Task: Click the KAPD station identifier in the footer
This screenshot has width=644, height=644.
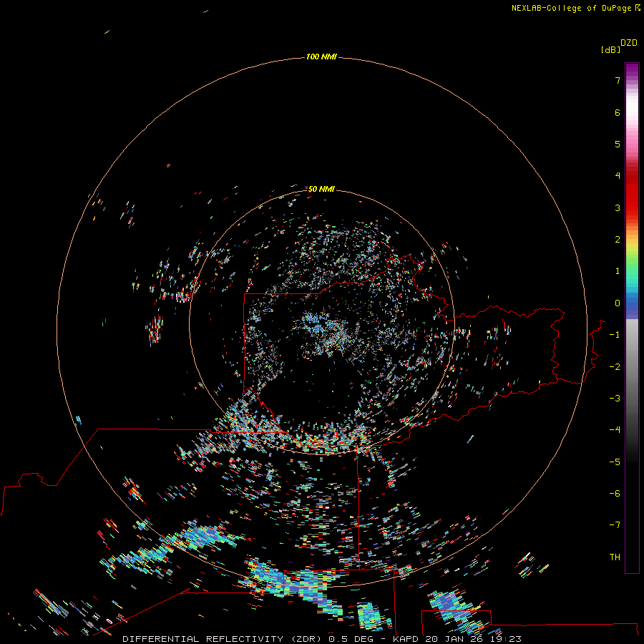Action: [x=406, y=639]
